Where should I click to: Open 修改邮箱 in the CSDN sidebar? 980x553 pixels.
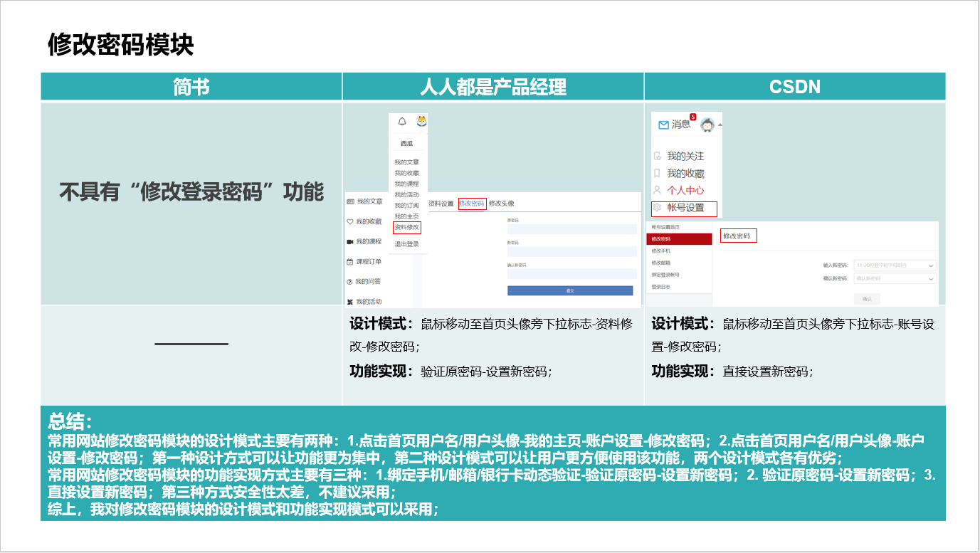[661, 263]
